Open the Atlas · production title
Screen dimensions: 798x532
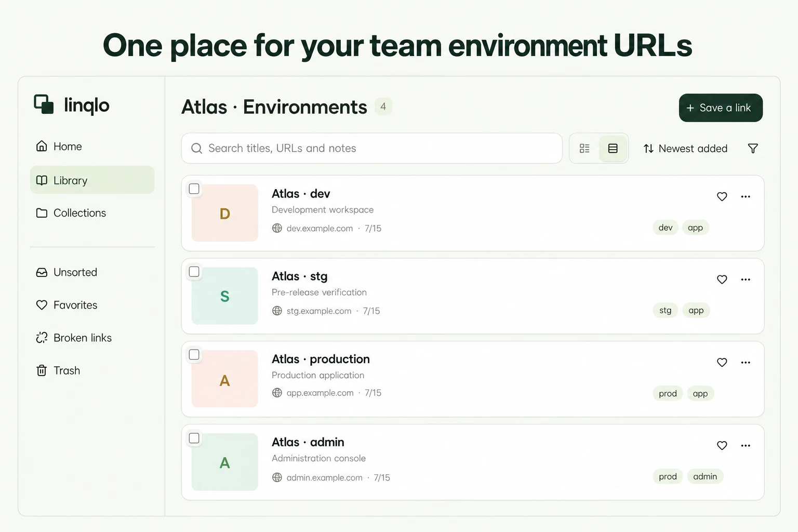(x=321, y=359)
